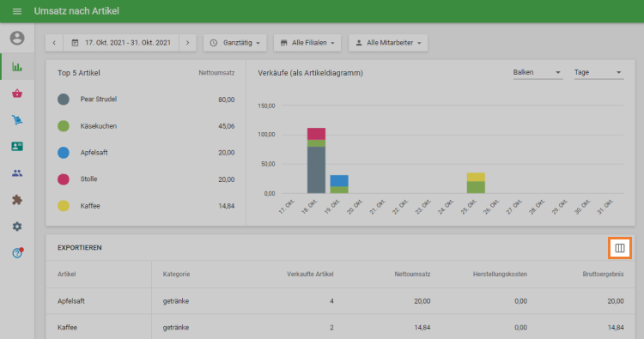Viewport: 644px width, 339px height.
Task: Open the inventory hand-truck icon
Action: click(17, 120)
